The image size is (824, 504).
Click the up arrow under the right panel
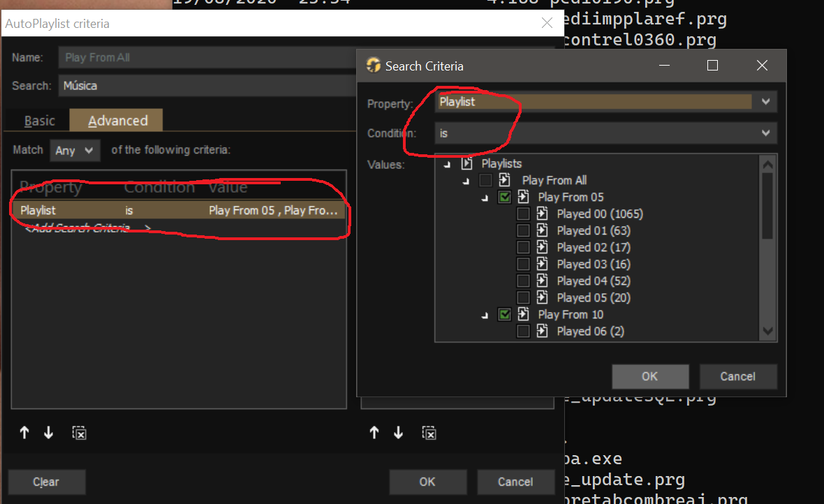374,433
